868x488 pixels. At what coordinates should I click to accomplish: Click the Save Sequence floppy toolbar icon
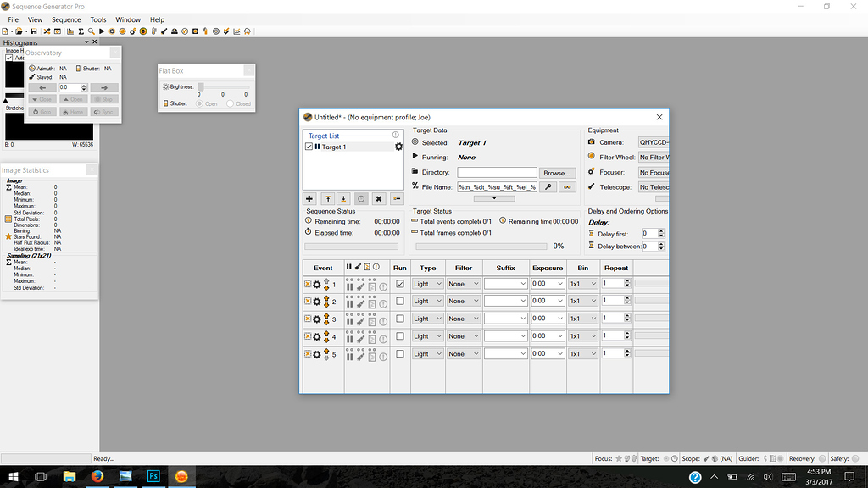tap(34, 31)
